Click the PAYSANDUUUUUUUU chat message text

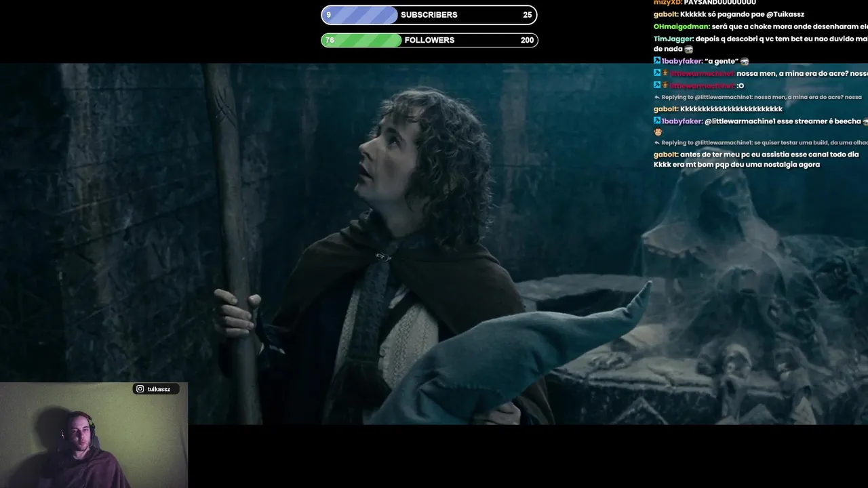(x=719, y=3)
